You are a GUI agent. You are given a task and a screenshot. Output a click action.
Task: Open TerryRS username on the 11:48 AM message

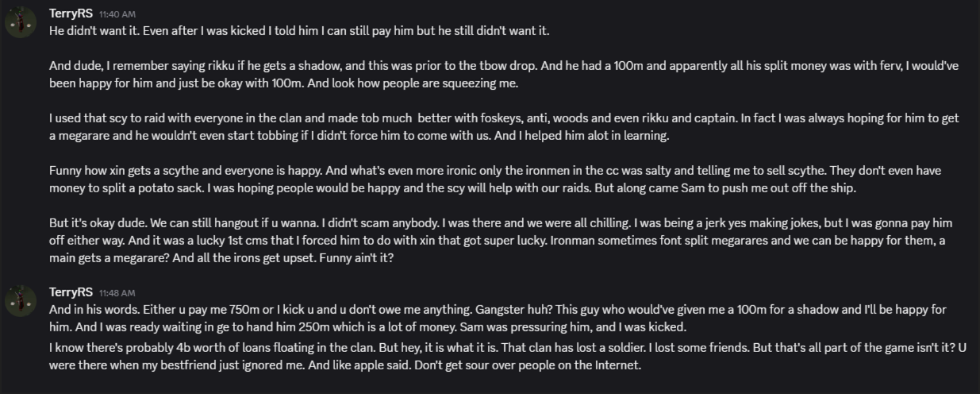click(71, 292)
